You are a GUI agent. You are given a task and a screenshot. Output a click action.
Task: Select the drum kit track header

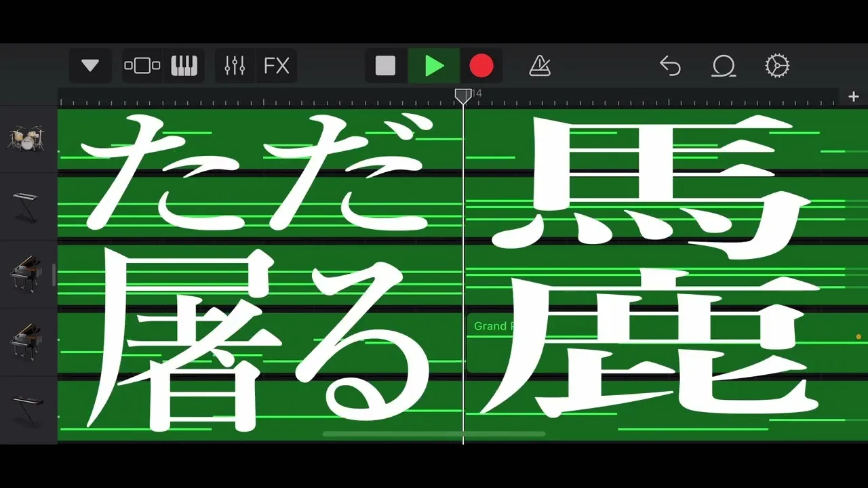pos(27,139)
